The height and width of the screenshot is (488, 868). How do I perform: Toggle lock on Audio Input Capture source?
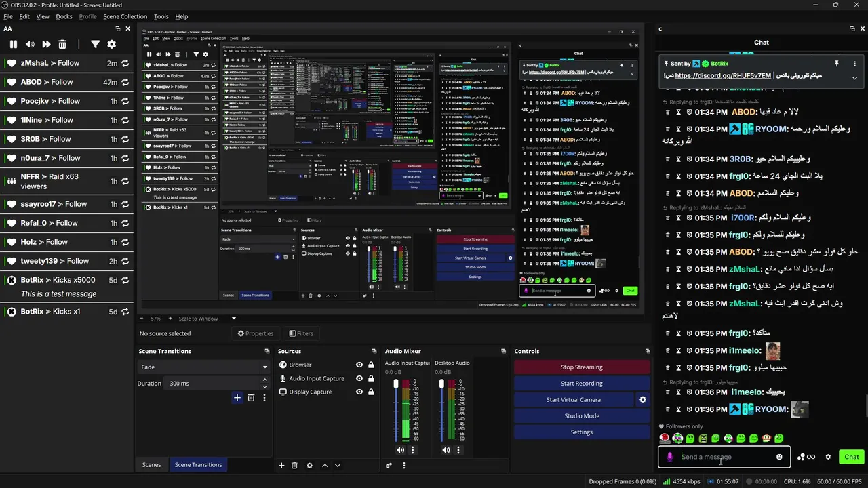371,378
